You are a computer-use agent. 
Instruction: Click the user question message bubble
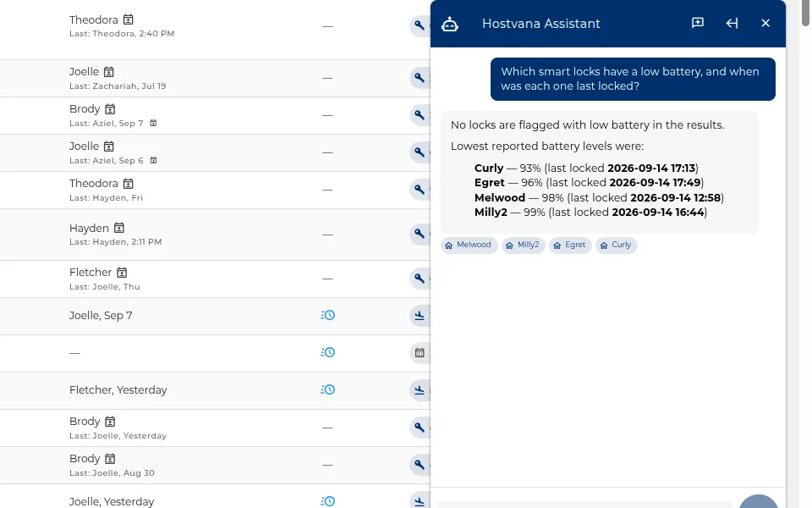633,79
